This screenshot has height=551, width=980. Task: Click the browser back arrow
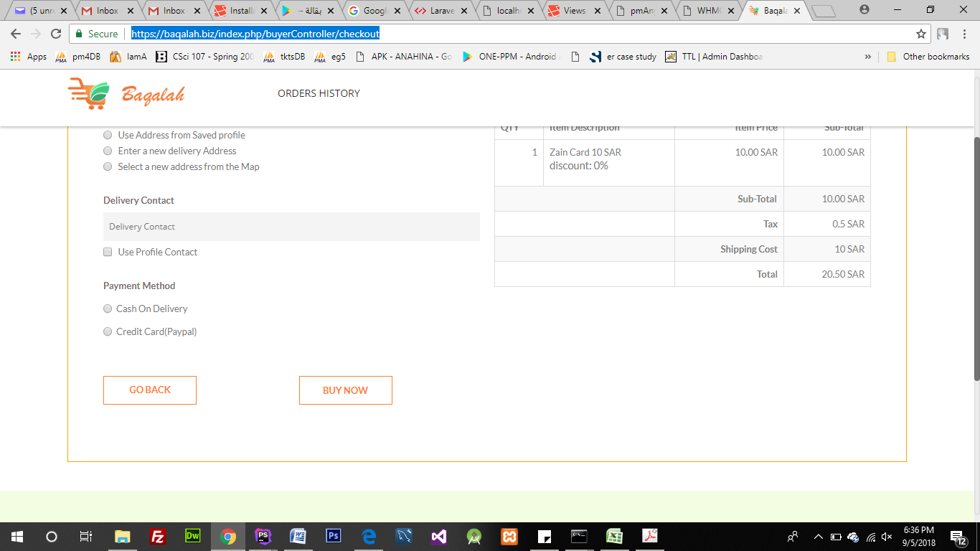coord(16,34)
